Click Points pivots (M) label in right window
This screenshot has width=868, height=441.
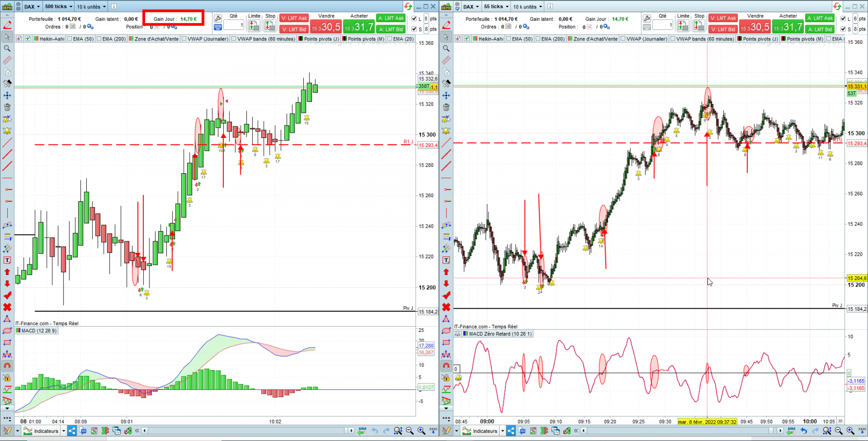(x=802, y=39)
